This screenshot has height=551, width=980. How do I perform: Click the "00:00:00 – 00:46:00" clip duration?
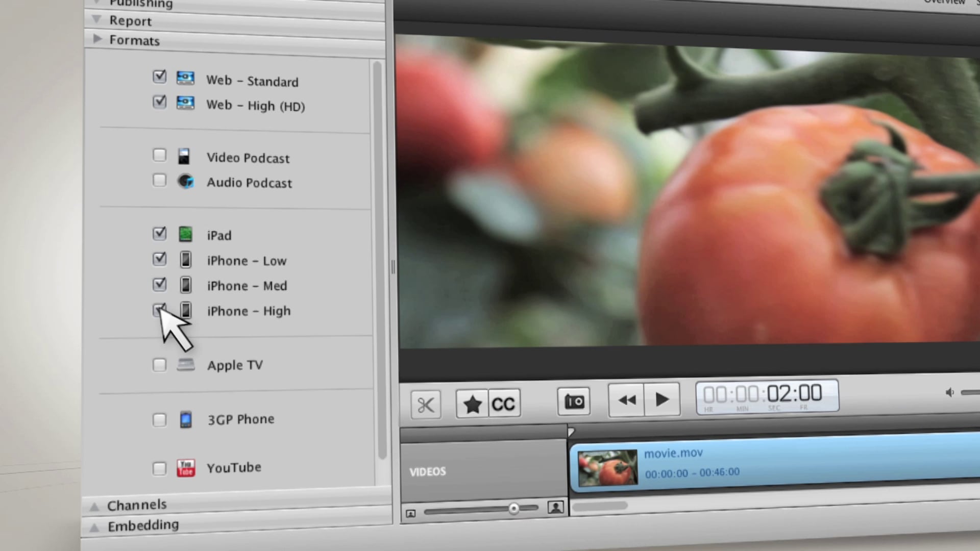point(692,473)
